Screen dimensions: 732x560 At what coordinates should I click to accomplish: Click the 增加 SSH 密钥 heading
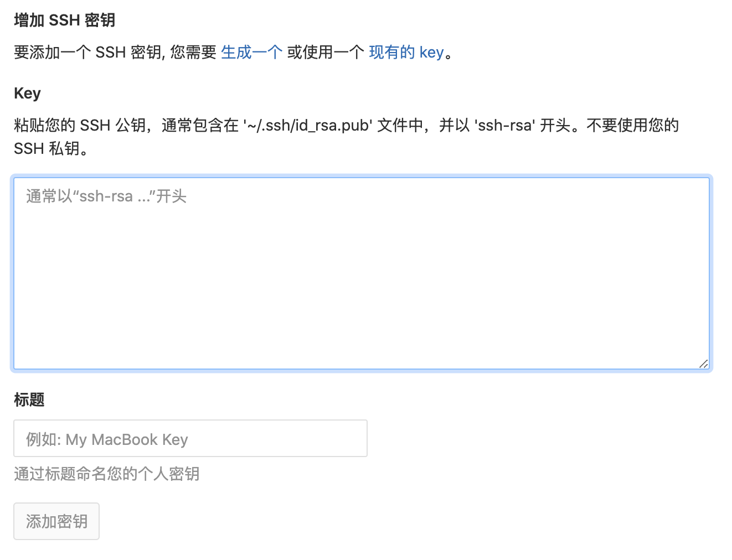click(64, 20)
